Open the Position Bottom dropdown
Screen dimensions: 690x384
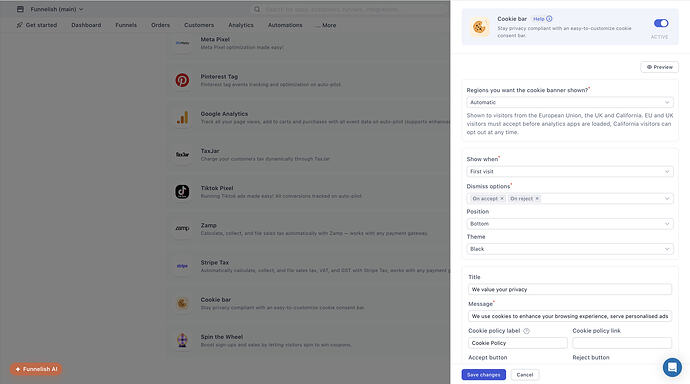(x=569, y=223)
